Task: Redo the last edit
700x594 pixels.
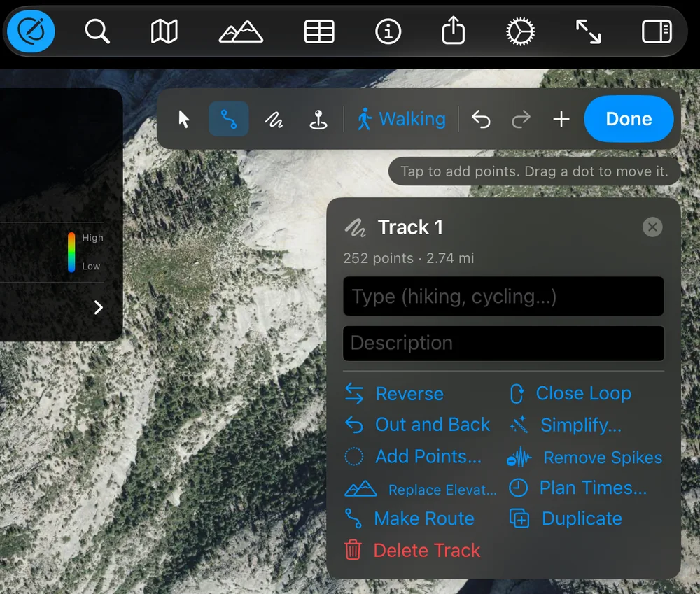Action: point(521,119)
